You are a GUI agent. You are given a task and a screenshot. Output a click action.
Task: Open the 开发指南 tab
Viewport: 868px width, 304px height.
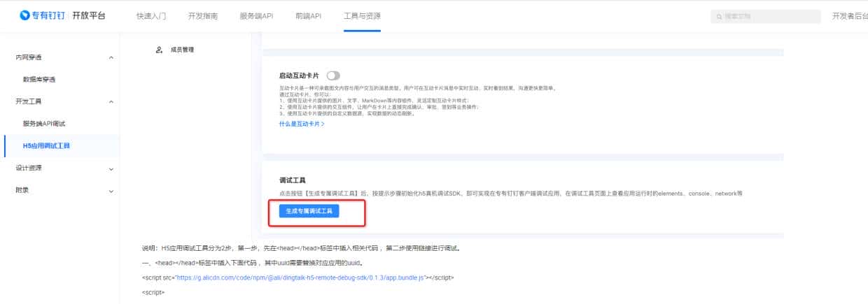point(203,16)
